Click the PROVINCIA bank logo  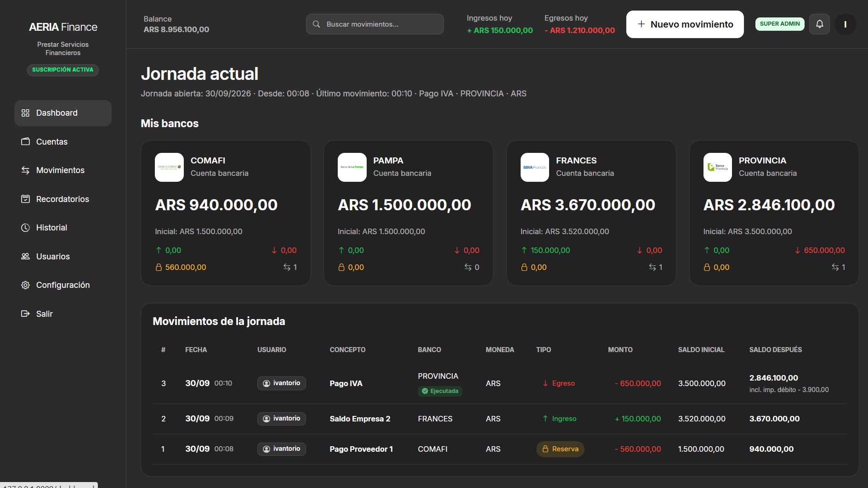click(717, 167)
